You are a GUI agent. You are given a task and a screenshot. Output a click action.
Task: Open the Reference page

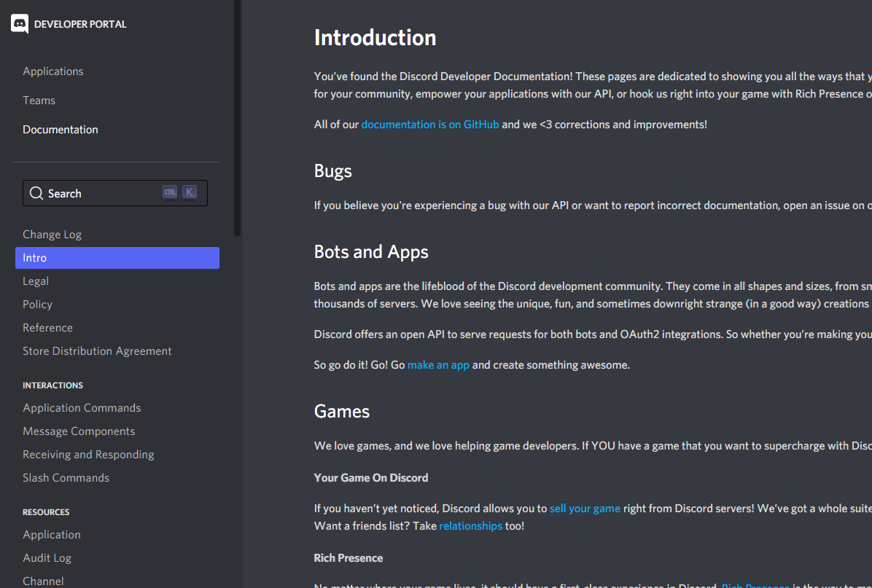click(48, 328)
